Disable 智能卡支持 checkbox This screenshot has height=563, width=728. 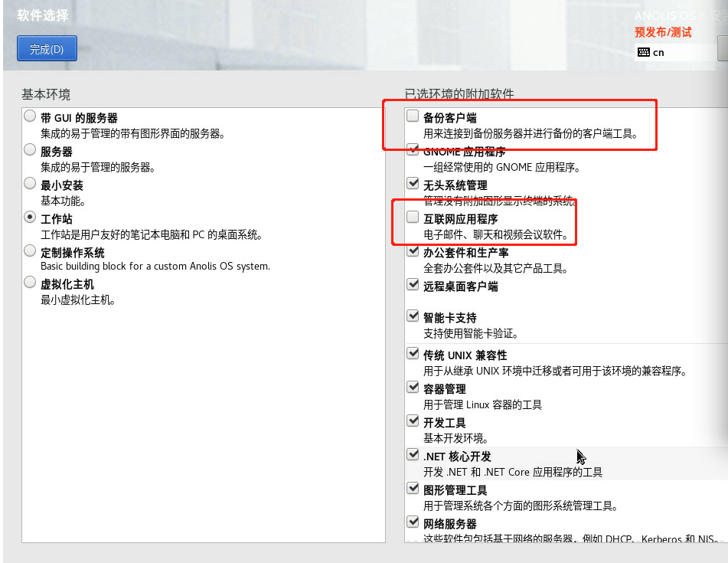[413, 317]
